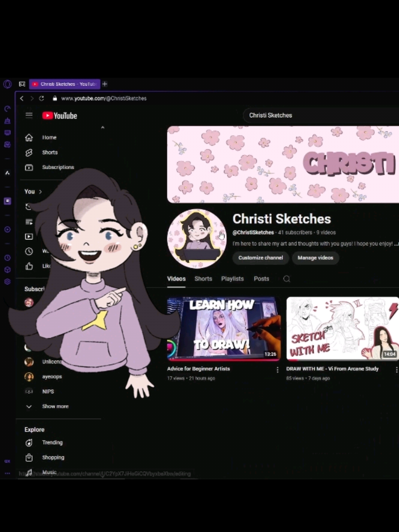Screen dimensions: 399x532
Task: Open Liked videos thumbs-up icon
Action: pyautogui.click(x=29, y=266)
